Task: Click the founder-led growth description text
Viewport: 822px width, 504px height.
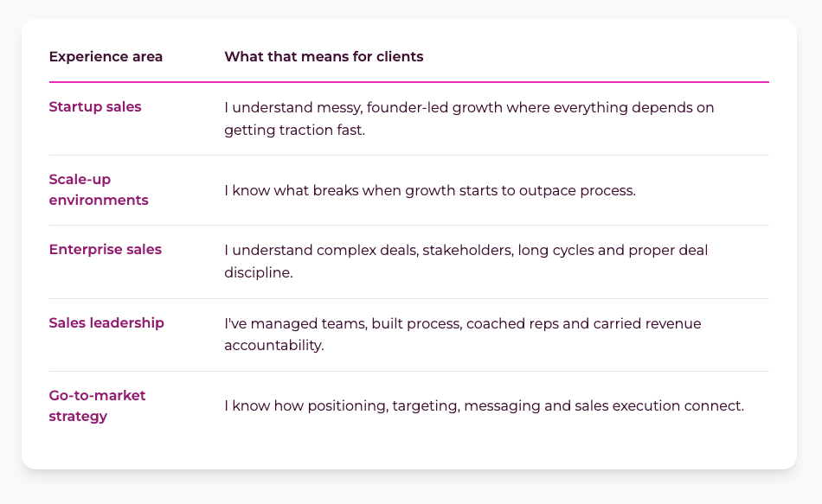Action: (468, 118)
